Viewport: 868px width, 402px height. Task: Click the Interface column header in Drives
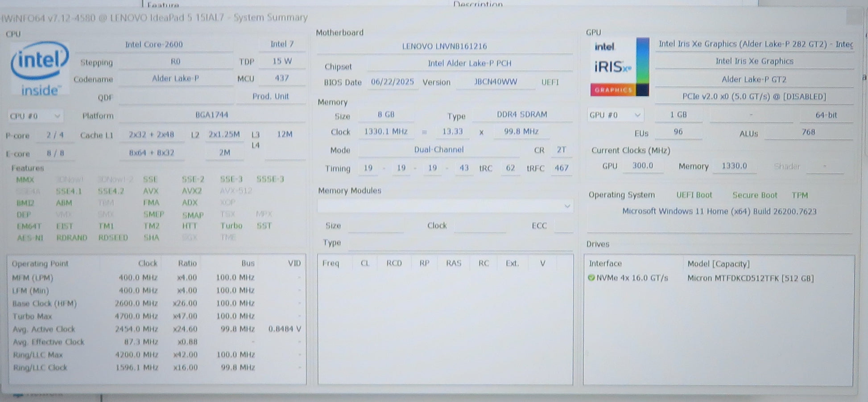[x=605, y=264]
